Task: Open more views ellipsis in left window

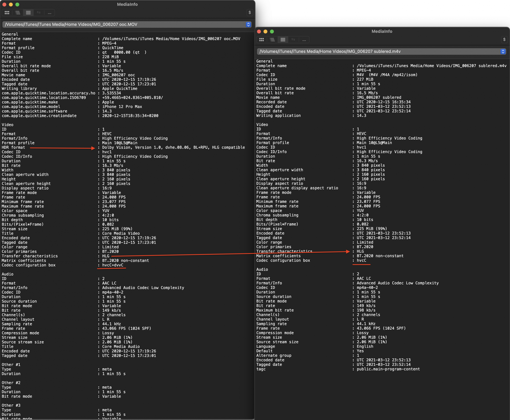Action: [49, 12]
